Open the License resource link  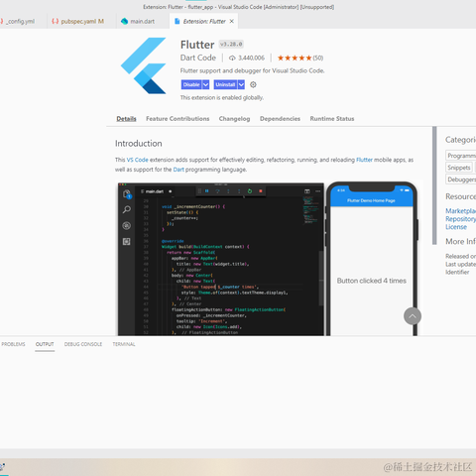tap(456, 227)
